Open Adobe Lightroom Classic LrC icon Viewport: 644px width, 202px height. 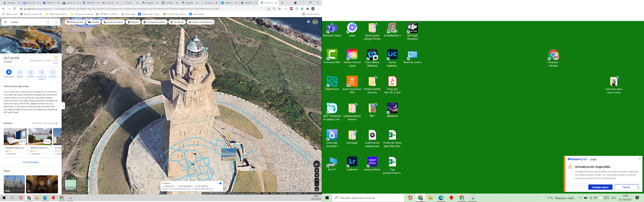[392, 58]
